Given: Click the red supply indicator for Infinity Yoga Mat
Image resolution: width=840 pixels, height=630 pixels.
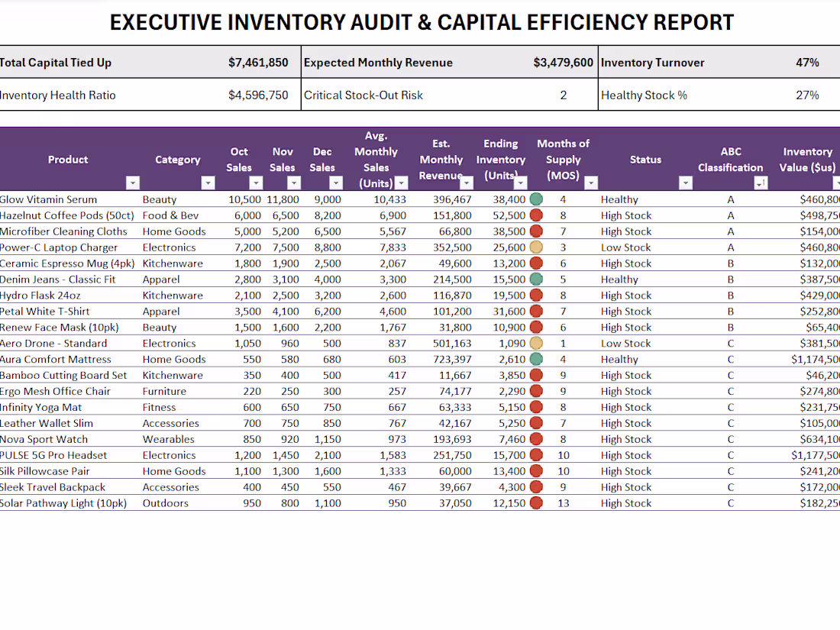Looking at the screenshot, I should pos(536,407).
